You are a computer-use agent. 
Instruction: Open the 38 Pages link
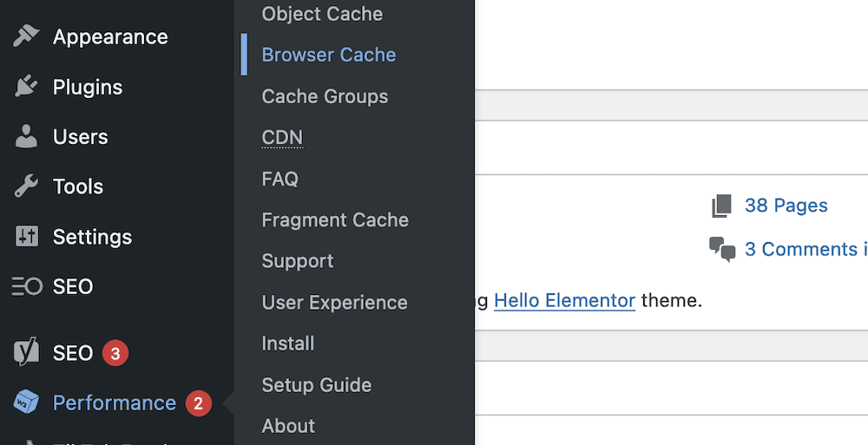pyautogui.click(x=786, y=206)
